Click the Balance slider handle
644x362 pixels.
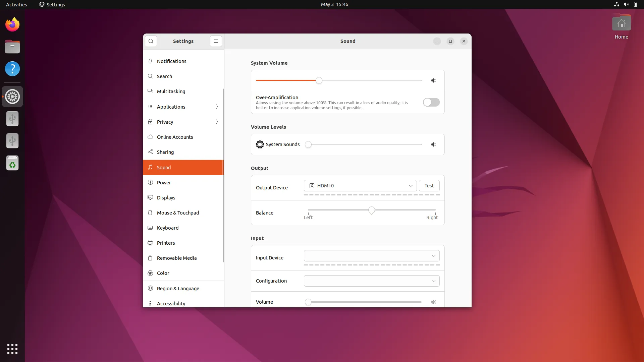pyautogui.click(x=371, y=210)
